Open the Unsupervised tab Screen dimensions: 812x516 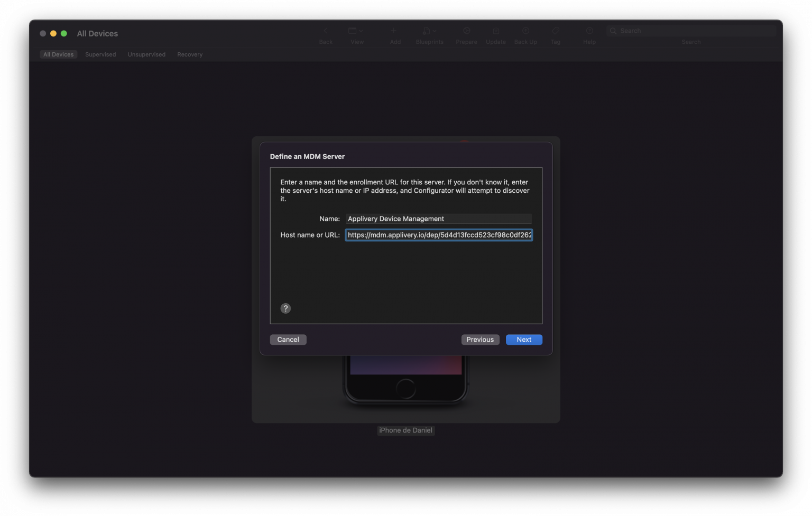[x=146, y=54]
